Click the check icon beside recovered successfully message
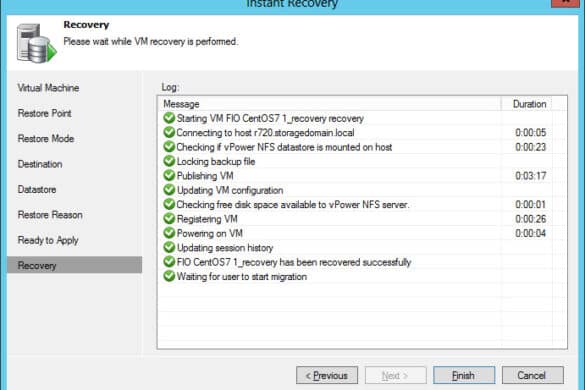Viewport: 585px width, 390px height. pos(169,262)
